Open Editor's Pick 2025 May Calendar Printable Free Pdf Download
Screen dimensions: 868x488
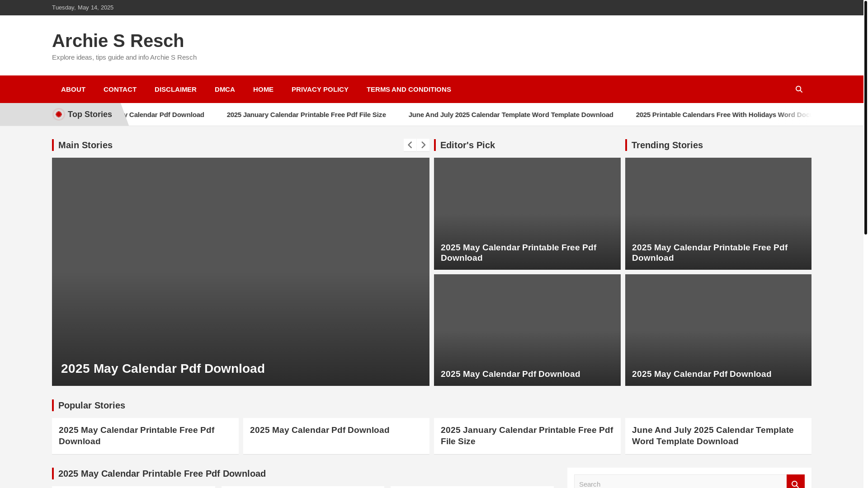[x=519, y=253]
